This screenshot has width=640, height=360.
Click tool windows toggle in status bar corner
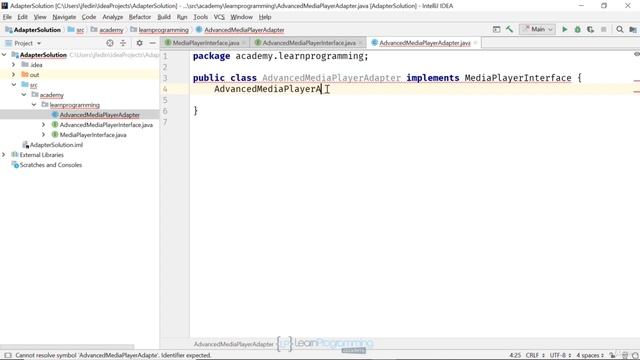click(x=8, y=356)
